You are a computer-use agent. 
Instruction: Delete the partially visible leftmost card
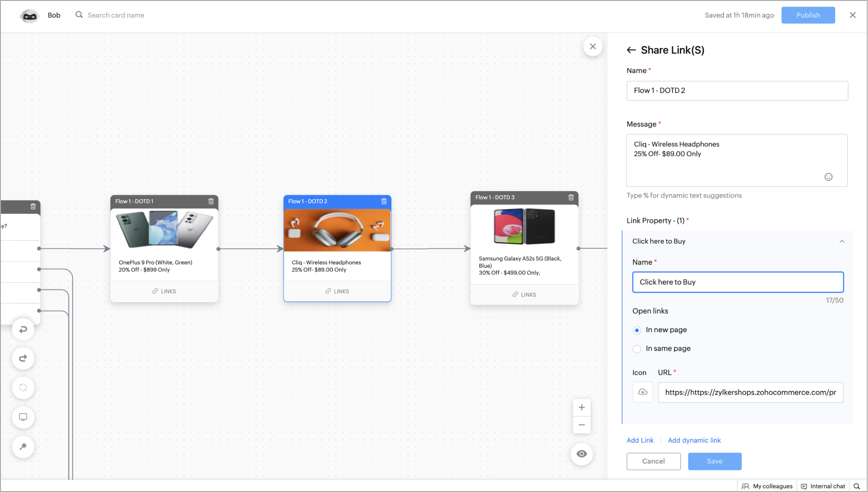point(33,206)
